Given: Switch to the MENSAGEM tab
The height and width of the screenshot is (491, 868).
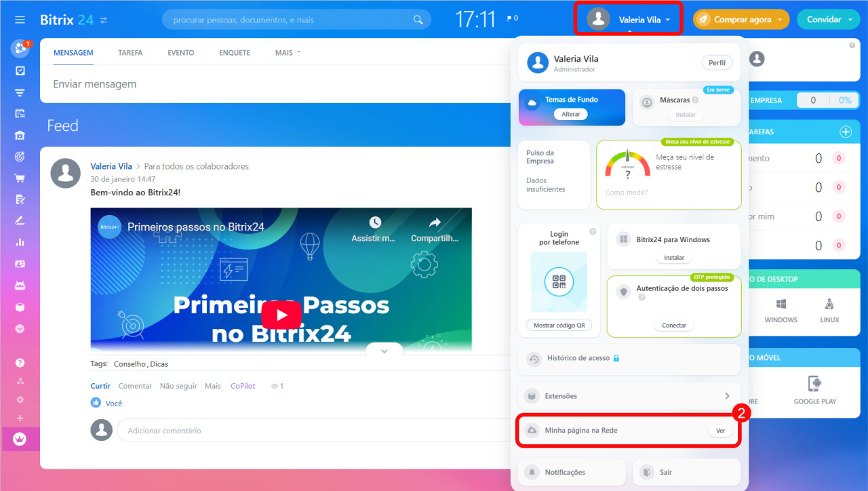Looking at the screenshot, I should (73, 52).
